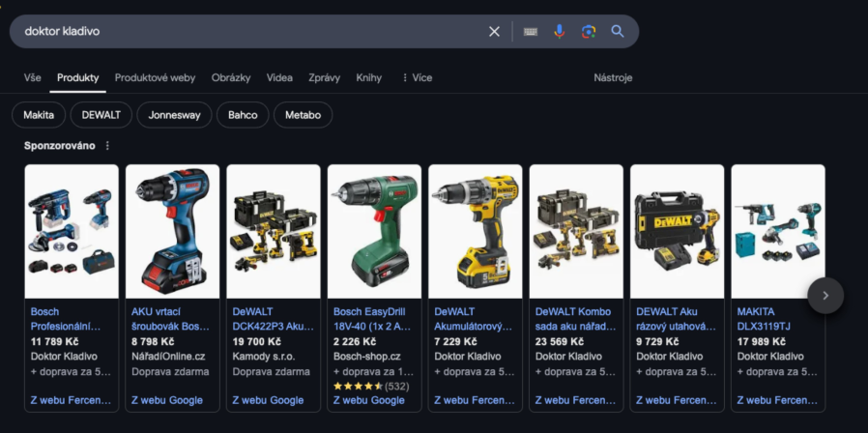Click the DeWALT impact wrench case thumbnail
868x433 pixels.
coord(677,231)
